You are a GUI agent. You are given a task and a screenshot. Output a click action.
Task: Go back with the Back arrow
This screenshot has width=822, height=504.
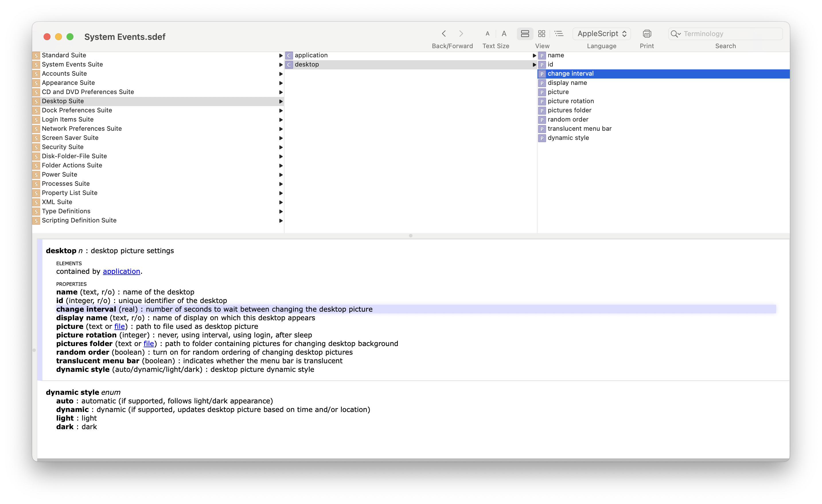444,34
